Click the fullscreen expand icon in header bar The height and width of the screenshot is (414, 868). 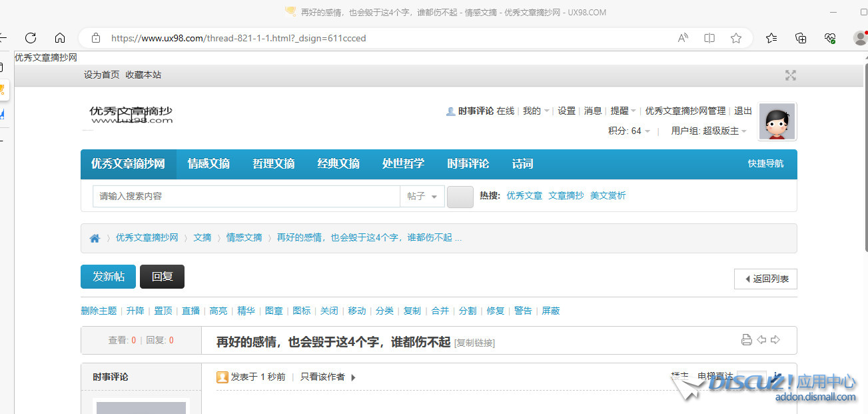(790, 76)
